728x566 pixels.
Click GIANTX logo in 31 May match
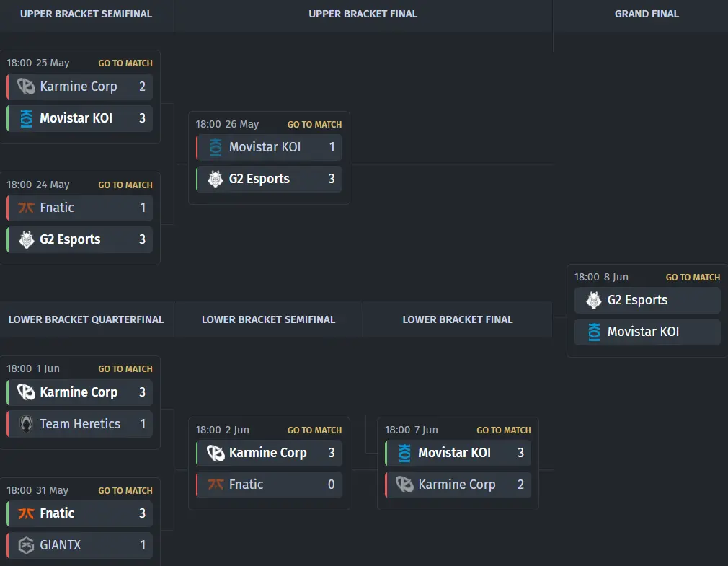coord(26,545)
